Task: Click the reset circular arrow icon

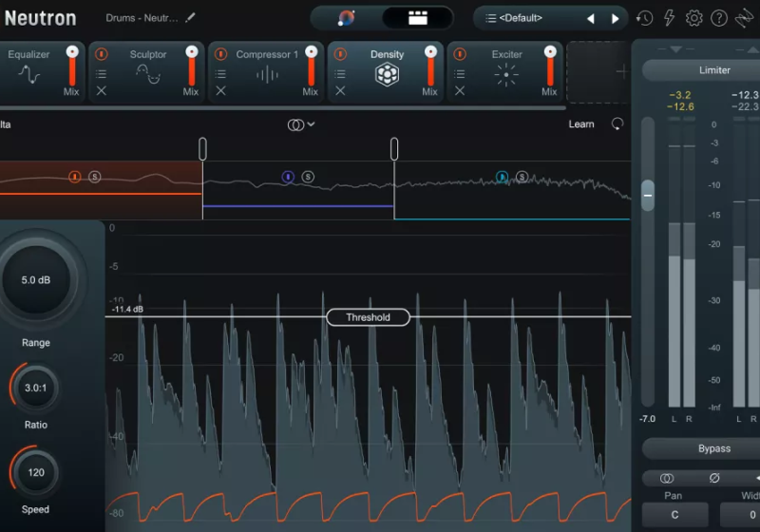Action: coord(617,124)
